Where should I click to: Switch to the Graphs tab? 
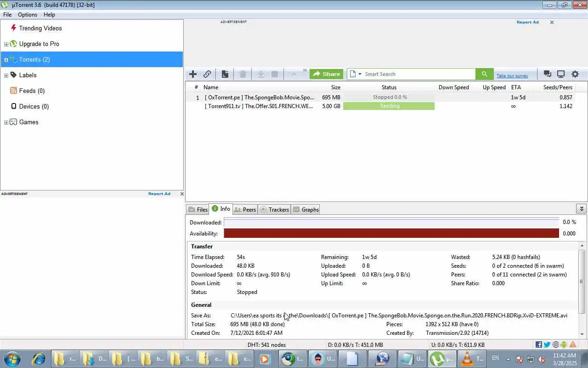[x=306, y=209]
